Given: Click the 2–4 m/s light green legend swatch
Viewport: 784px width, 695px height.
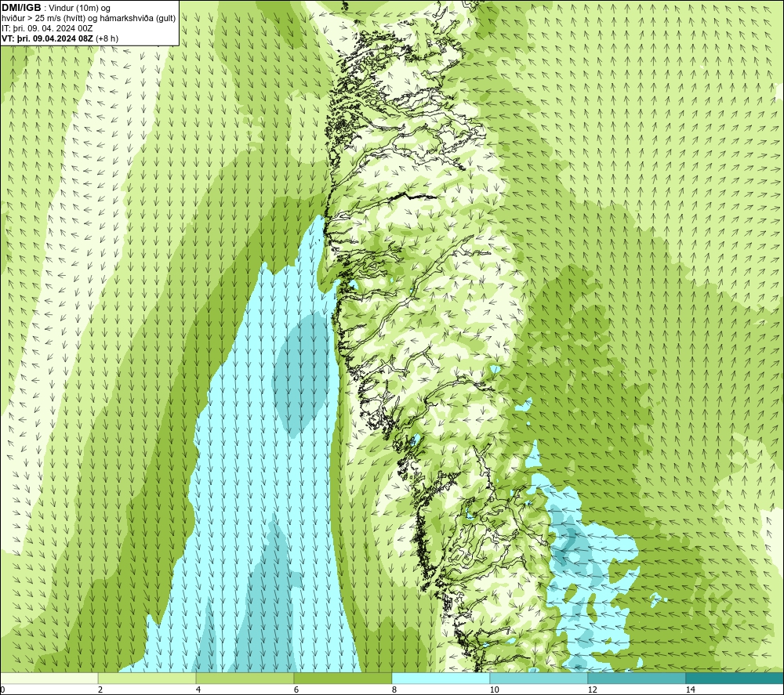Looking at the screenshot, I should tap(147, 678).
